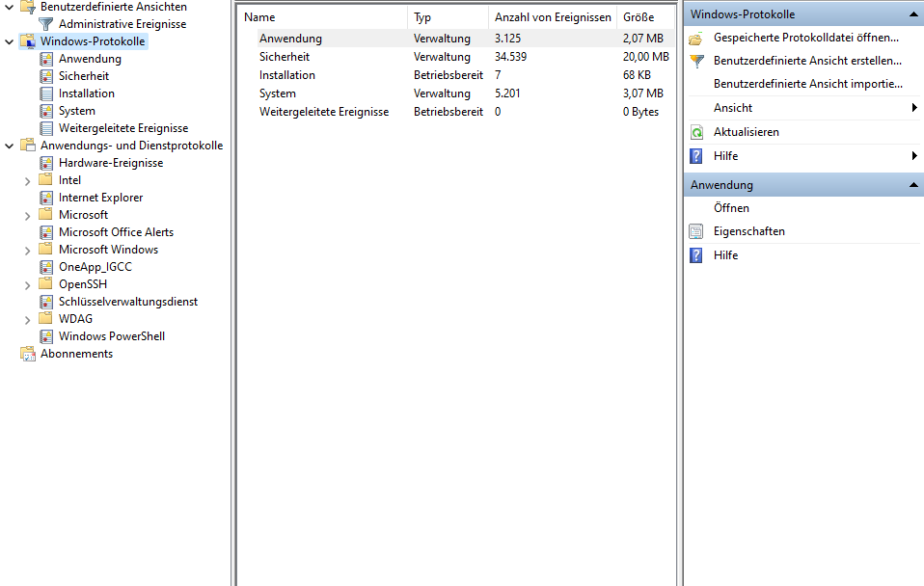Click the Eigenschaften properties icon

[x=696, y=231]
